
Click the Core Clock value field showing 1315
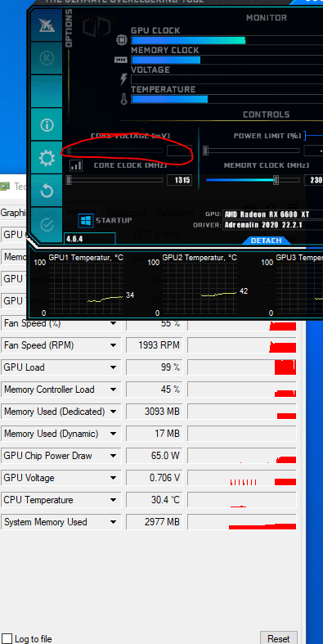(179, 180)
